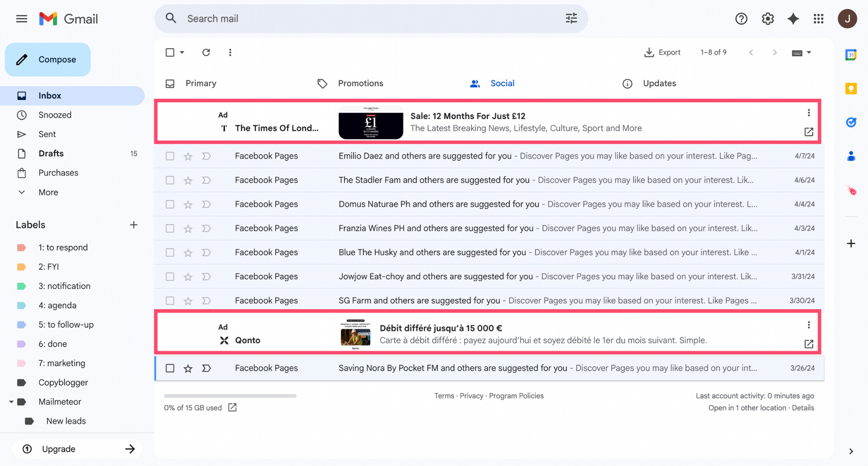This screenshot has width=868, height=466.
Task: Switch to the Promotions tab
Action: click(360, 83)
